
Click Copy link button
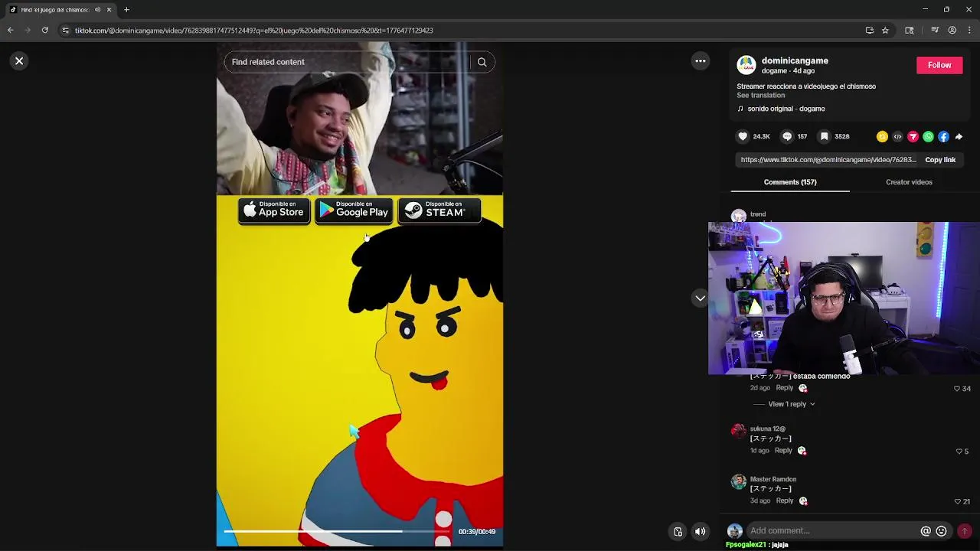(940, 160)
